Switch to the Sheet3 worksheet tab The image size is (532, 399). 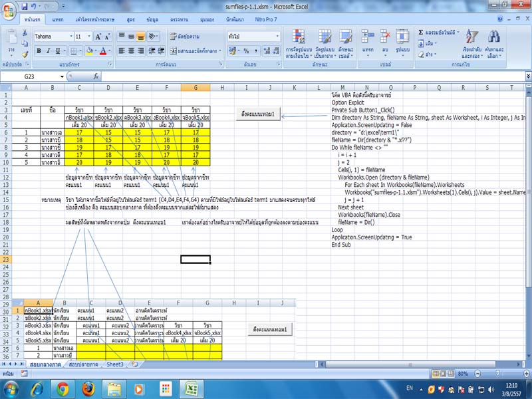[x=115, y=364]
